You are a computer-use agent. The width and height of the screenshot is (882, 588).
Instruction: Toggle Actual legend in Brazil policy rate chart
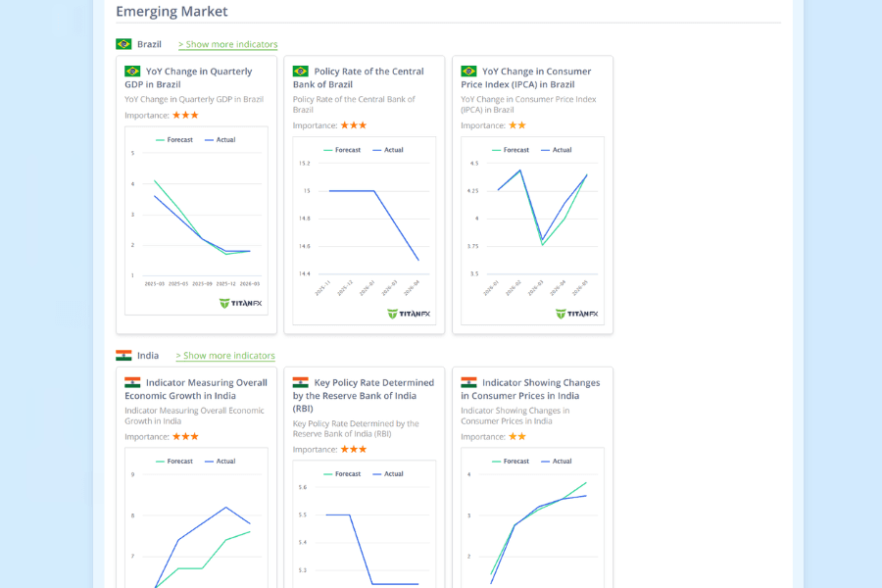tap(387, 150)
